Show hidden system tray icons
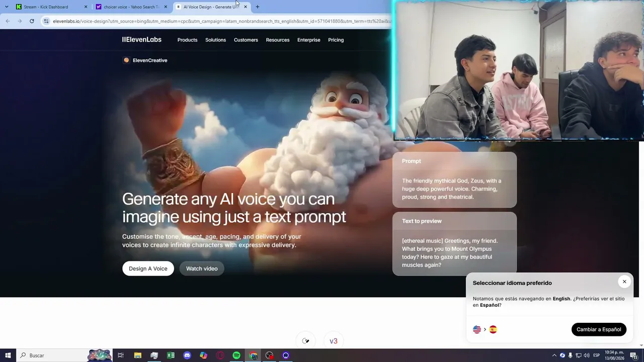The height and width of the screenshot is (362, 644). tap(554, 355)
